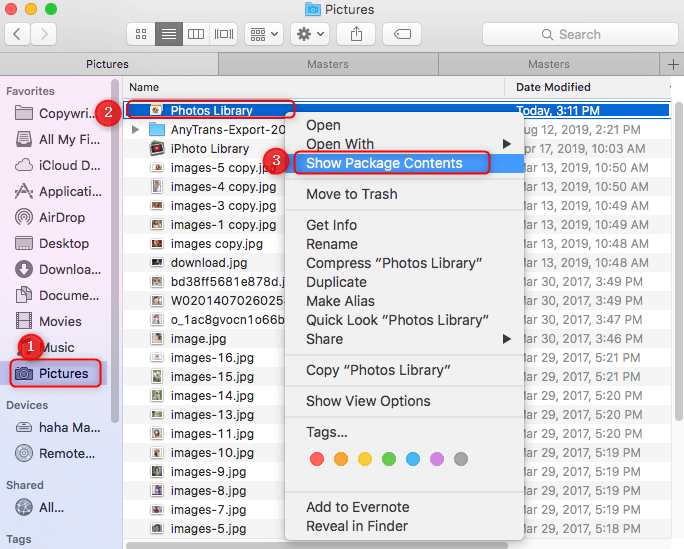The width and height of the screenshot is (684, 549).
Task: Open the Downloads folder in the sidebar
Action: 24,269
